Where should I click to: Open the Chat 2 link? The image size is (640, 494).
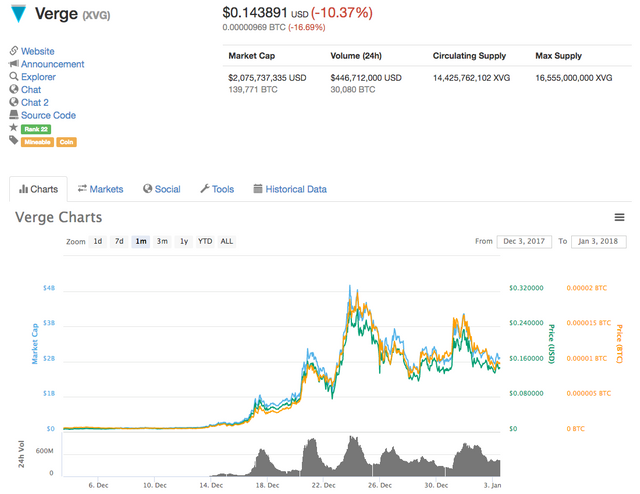[x=35, y=102]
